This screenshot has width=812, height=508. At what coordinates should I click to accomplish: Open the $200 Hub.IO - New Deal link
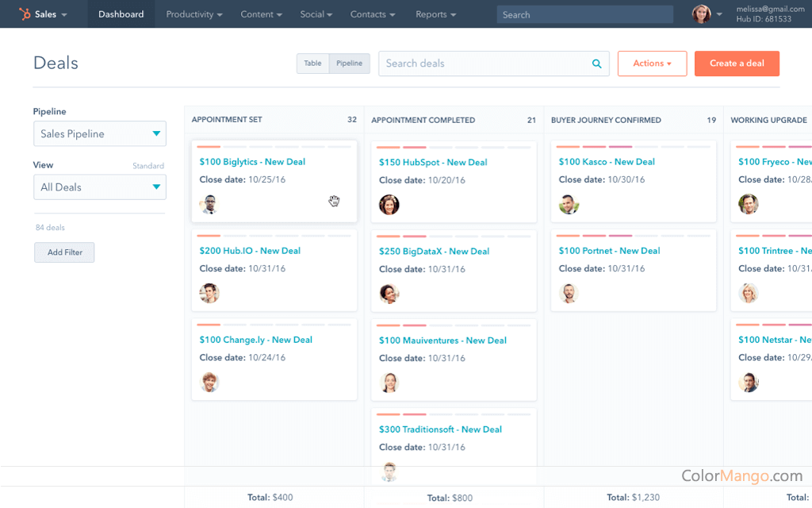tap(250, 251)
